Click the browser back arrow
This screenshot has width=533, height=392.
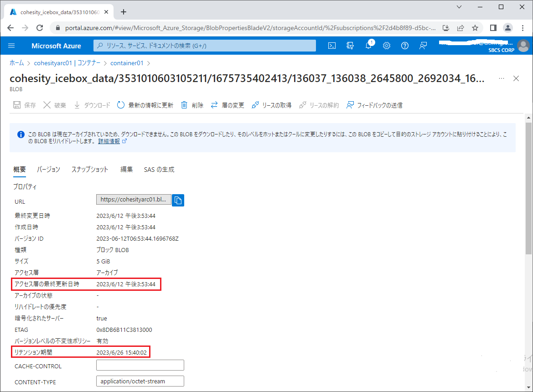(10, 28)
